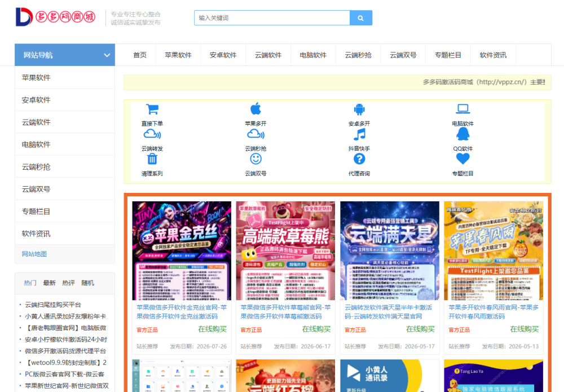Click the 清理系列 trash can icon
Viewport: 564px width, 392px height.
tap(152, 158)
